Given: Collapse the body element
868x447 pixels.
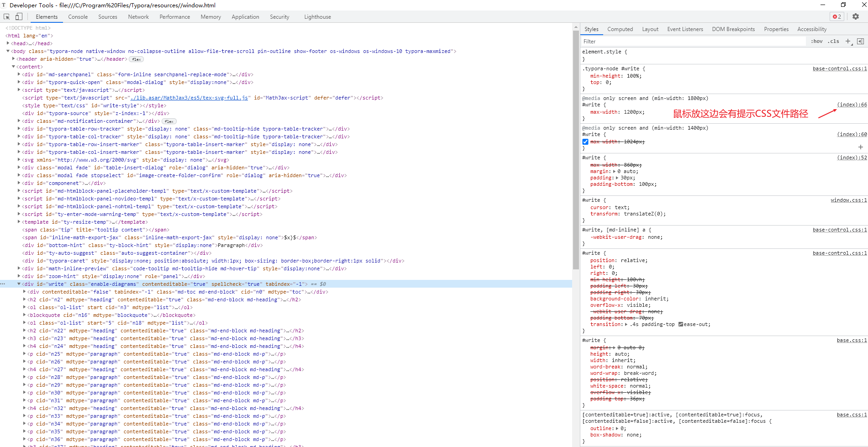Looking at the screenshot, I should (x=8, y=51).
